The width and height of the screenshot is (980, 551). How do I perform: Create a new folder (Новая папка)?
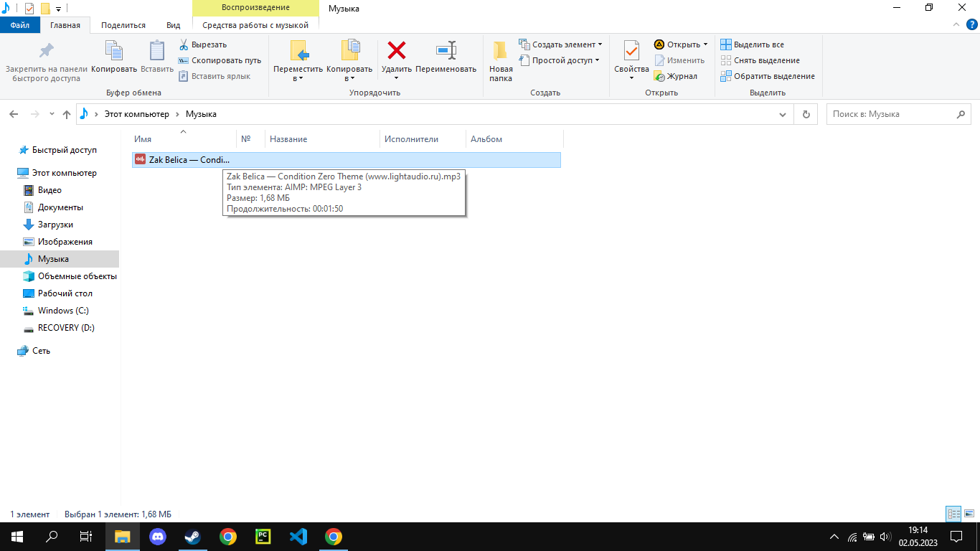501,62
